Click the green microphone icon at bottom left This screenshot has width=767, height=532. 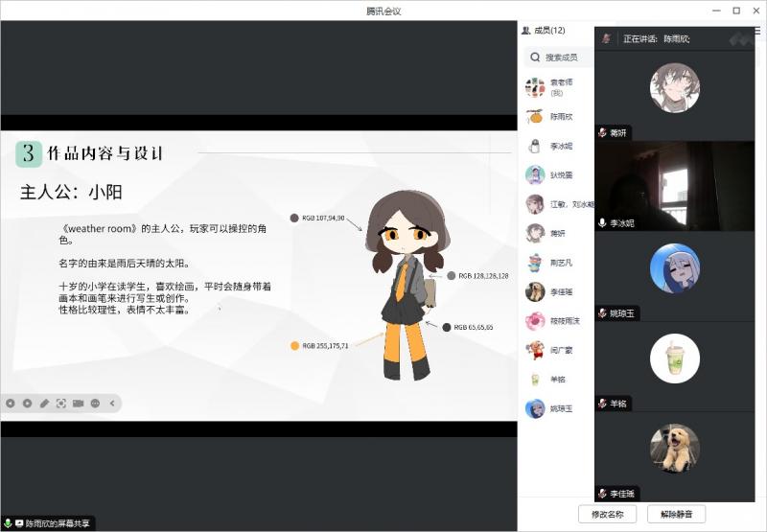coord(8,523)
